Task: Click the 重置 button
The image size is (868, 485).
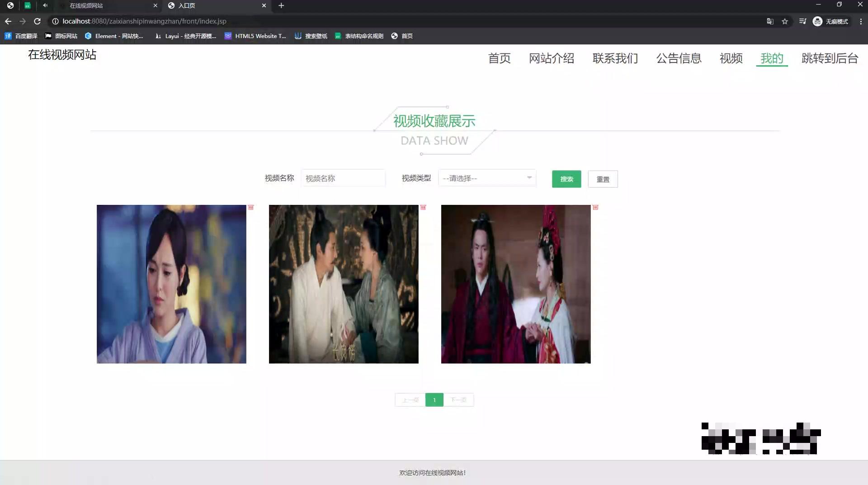Action: (x=603, y=179)
